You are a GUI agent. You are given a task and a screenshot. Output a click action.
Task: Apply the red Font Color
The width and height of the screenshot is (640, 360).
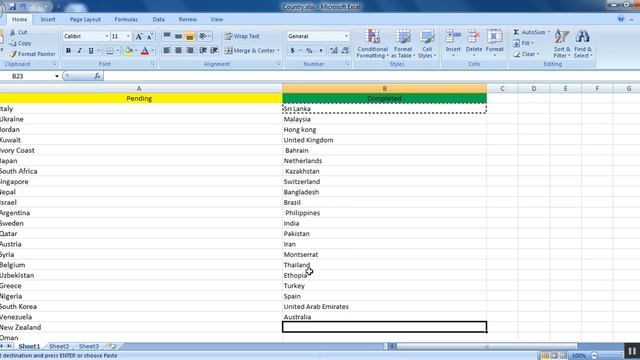[x=145, y=51]
